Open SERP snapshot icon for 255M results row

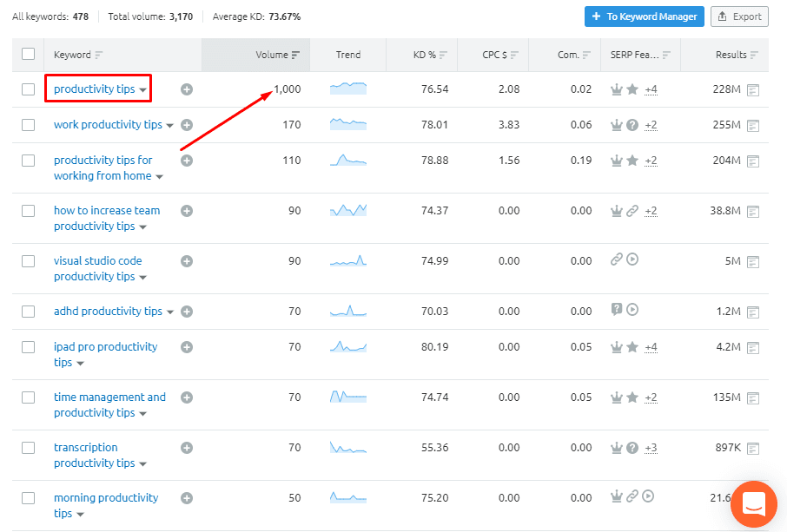pyautogui.click(x=753, y=126)
